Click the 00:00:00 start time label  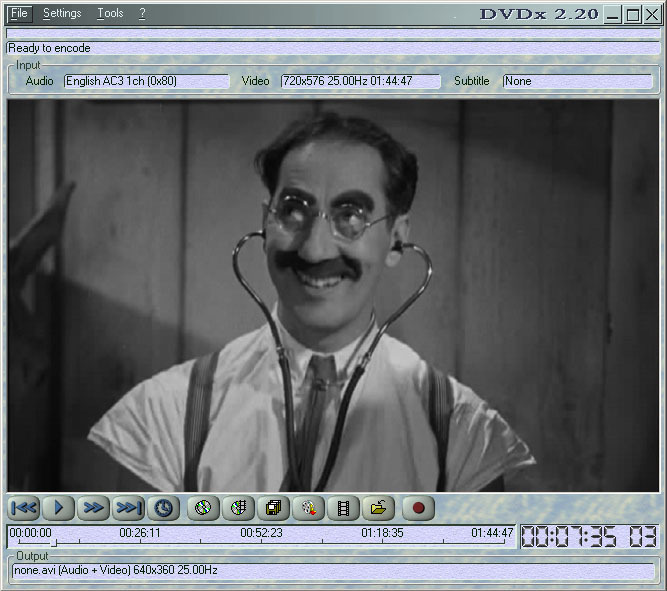tap(30, 533)
